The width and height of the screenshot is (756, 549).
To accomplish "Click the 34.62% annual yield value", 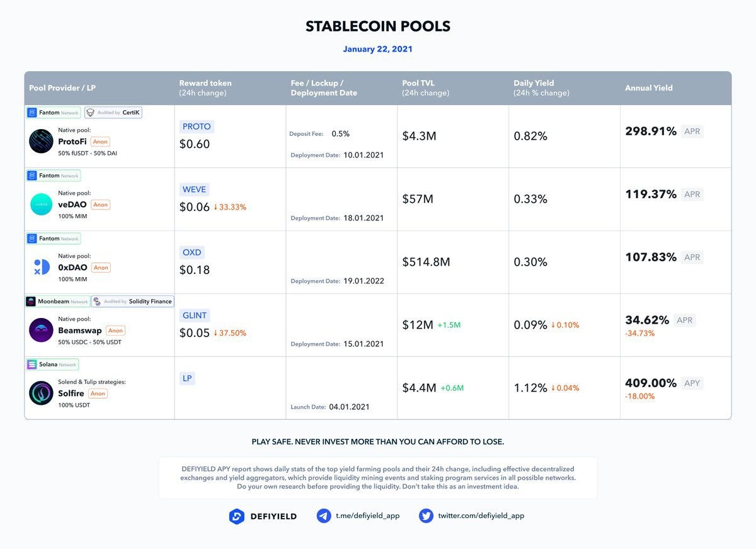I will tap(647, 320).
